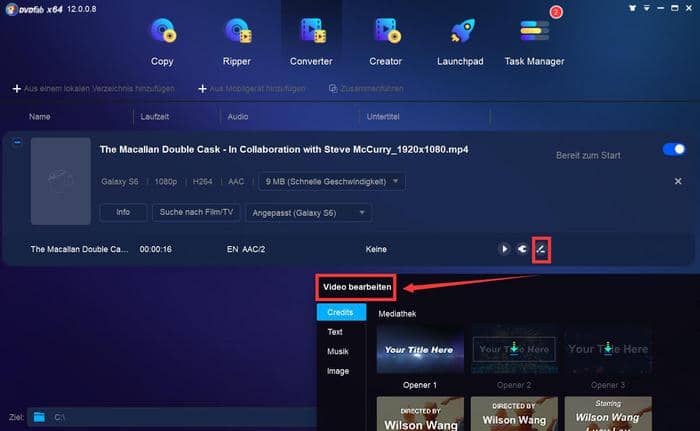This screenshot has width=700, height=431.
Task: Open the Creator module
Action: click(x=386, y=42)
